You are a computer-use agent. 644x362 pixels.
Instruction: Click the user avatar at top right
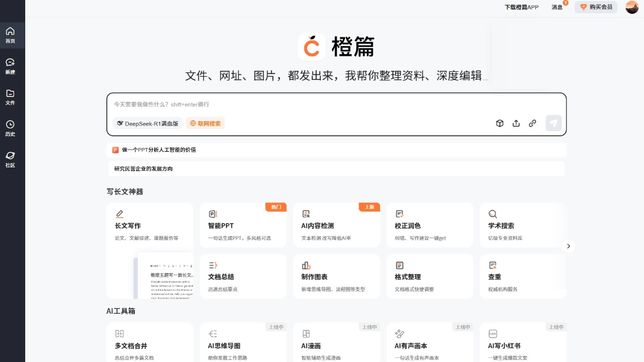pos(632,8)
